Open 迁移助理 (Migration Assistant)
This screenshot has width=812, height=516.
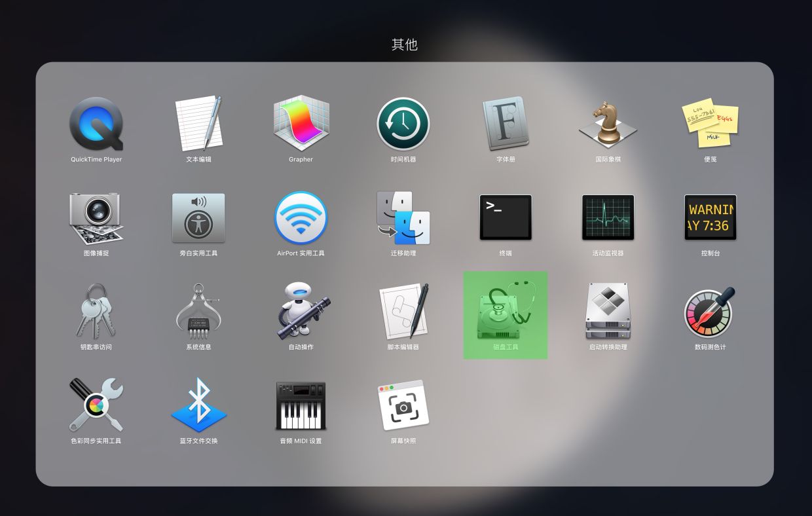coord(403,217)
